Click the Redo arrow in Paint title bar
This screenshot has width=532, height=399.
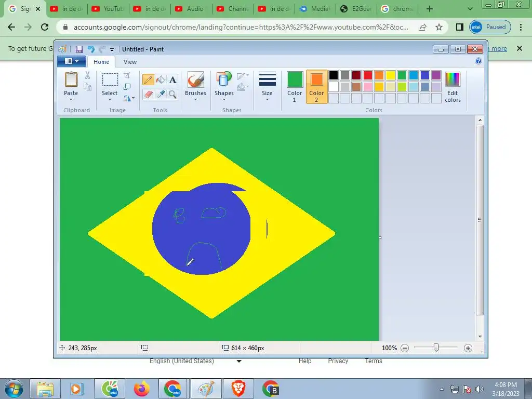point(102,49)
